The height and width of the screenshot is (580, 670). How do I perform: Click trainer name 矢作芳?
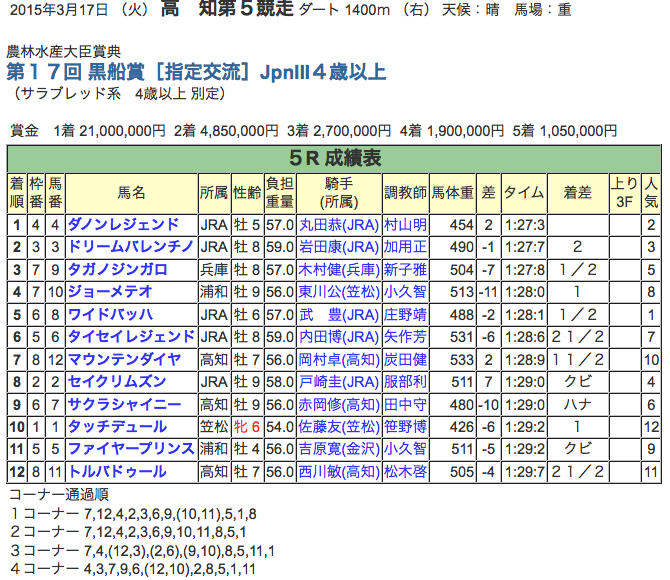(x=405, y=336)
